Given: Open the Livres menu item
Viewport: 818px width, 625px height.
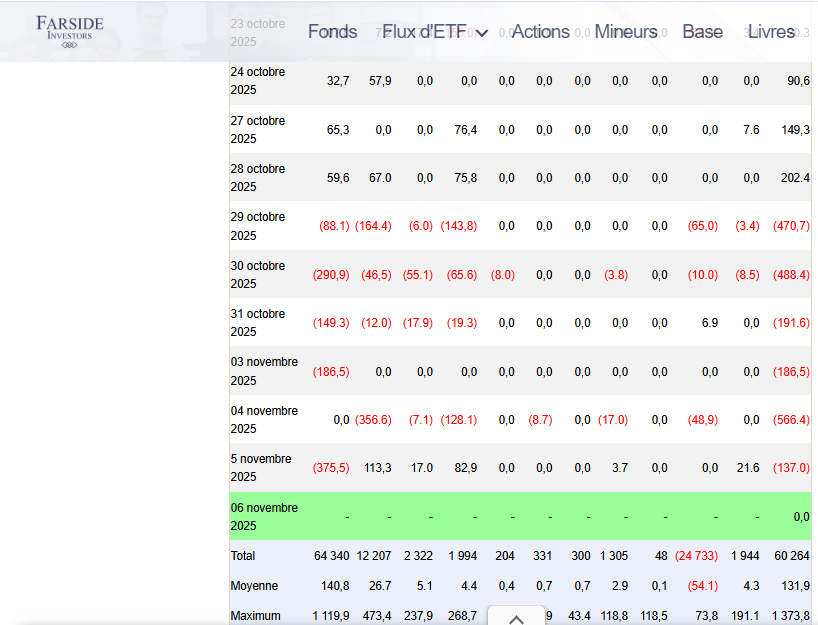Looking at the screenshot, I should (x=771, y=32).
